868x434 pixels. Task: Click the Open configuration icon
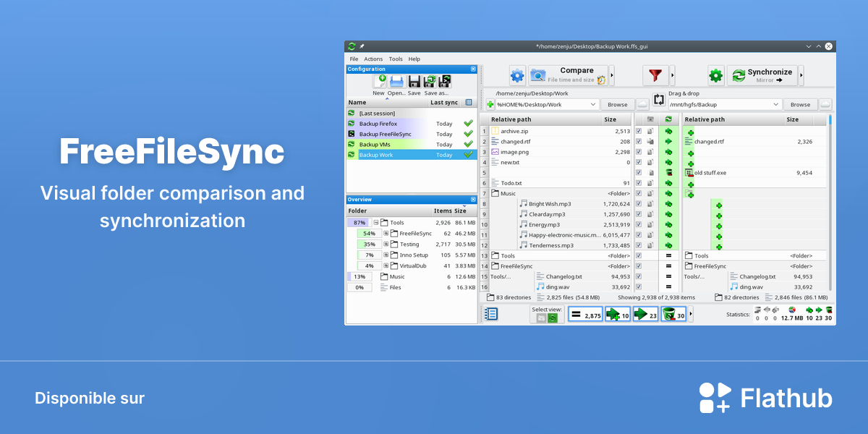[x=396, y=82]
